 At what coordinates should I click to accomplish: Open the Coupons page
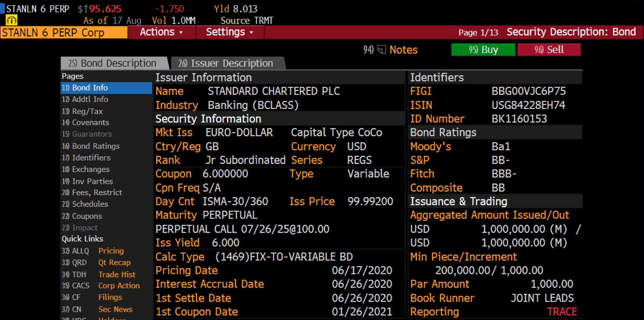coord(82,216)
